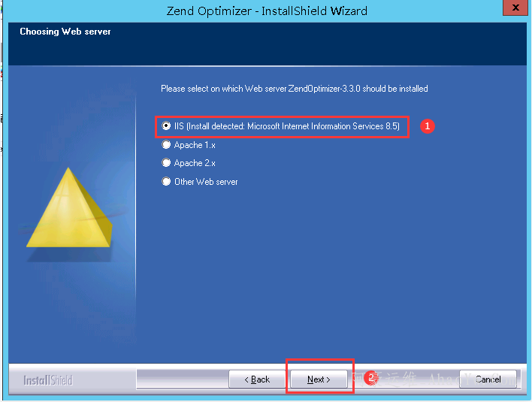Pick the Other Web server radio button

pyautogui.click(x=166, y=182)
